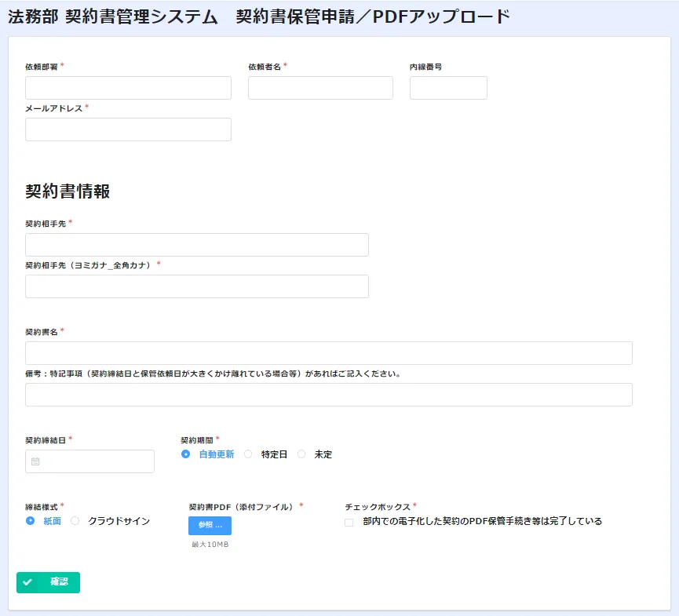Viewport: 679px width, 616px height.
Task: Click the 契約相手先 ヨミガナ input box
Action: pos(196,286)
